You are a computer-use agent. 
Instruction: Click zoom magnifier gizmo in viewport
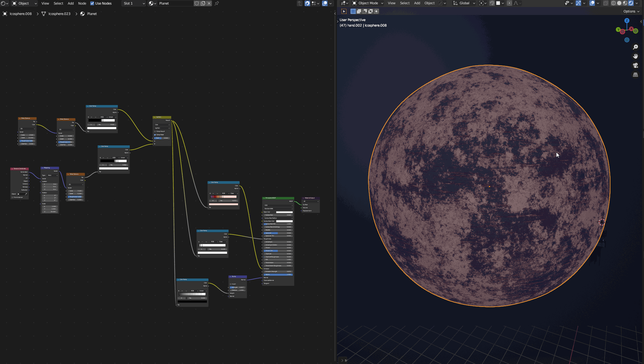[x=635, y=47]
